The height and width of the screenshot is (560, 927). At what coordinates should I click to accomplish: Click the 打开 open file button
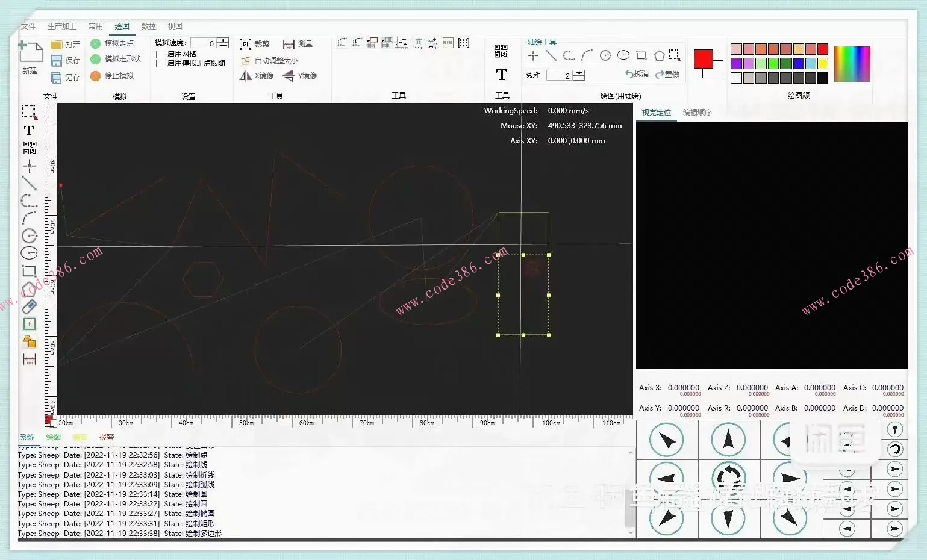(x=66, y=44)
